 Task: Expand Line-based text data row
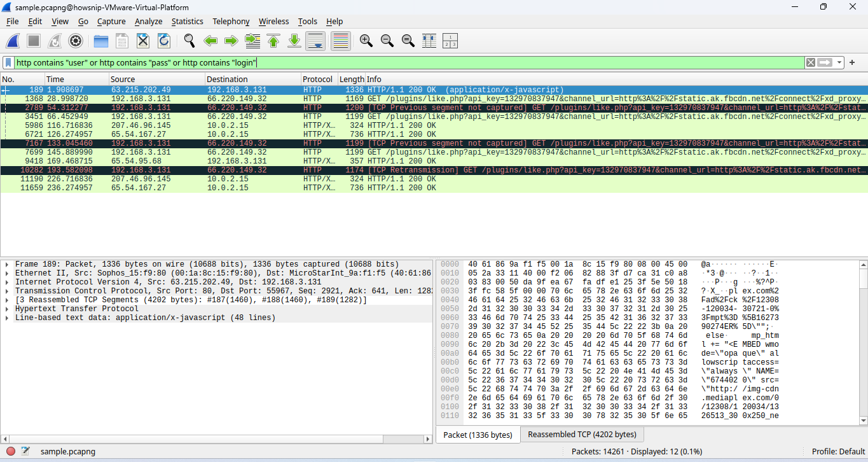(7, 318)
